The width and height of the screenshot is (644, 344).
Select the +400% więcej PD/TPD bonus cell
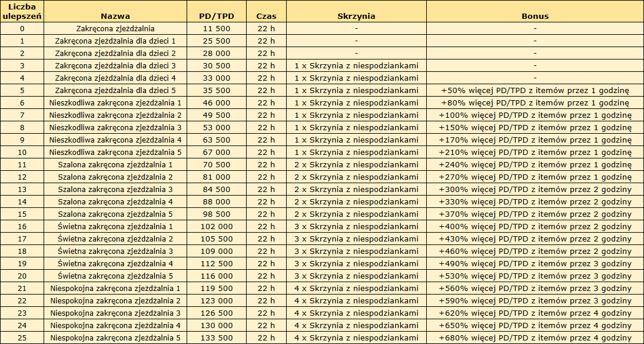[x=535, y=226]
